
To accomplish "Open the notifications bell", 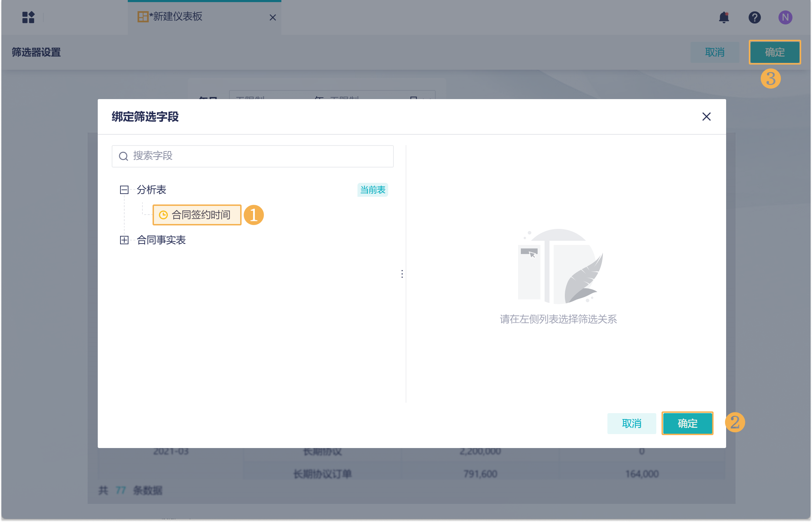I will click(724, 17).
